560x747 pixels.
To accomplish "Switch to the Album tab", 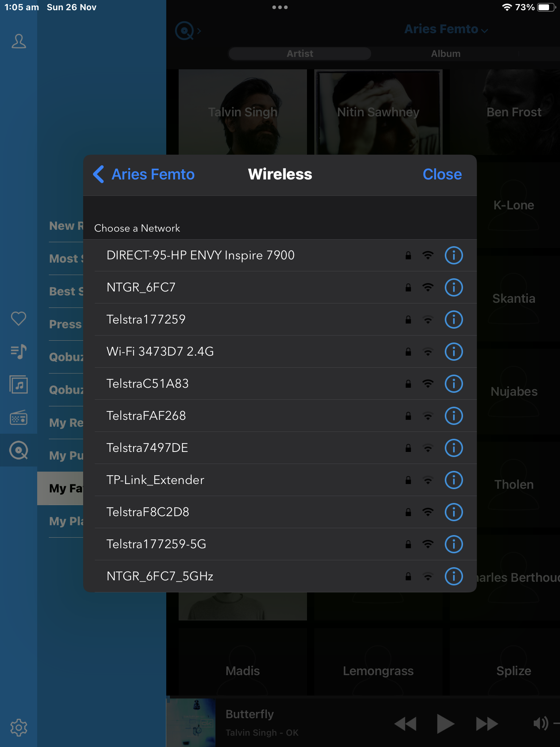I will 446,54.
